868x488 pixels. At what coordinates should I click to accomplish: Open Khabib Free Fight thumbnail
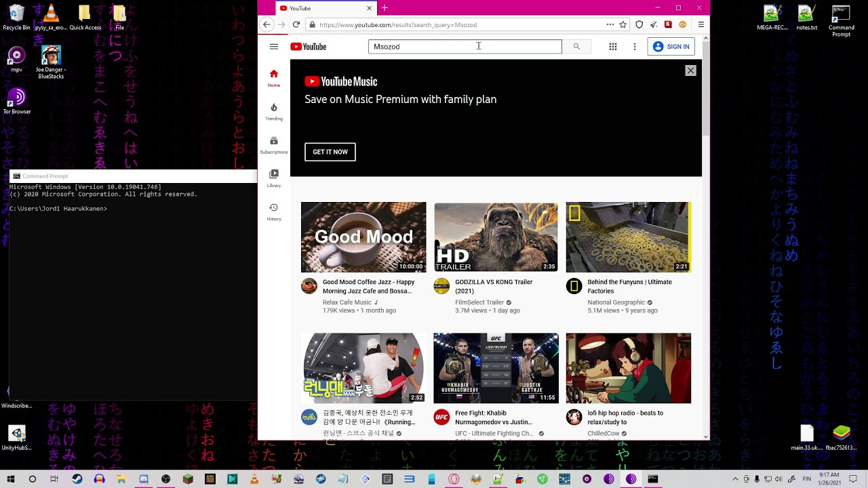coord(496,368)
